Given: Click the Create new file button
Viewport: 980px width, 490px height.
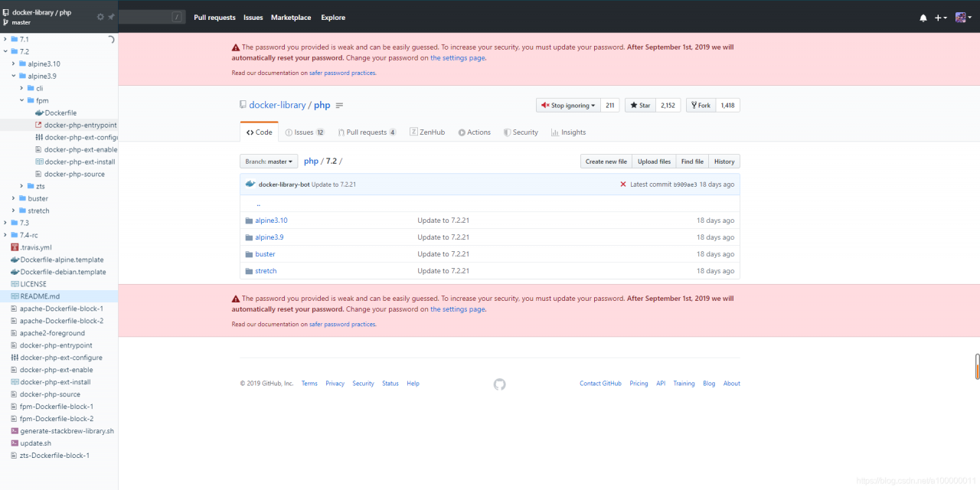Looking at the screenshot, I should (x=606, y=162).
